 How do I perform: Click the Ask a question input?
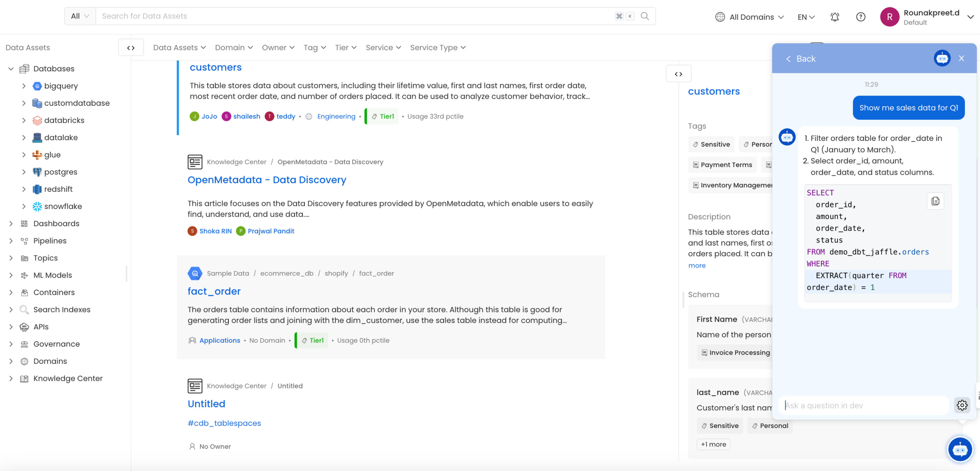pyautogui.click(x=864, y=405)
